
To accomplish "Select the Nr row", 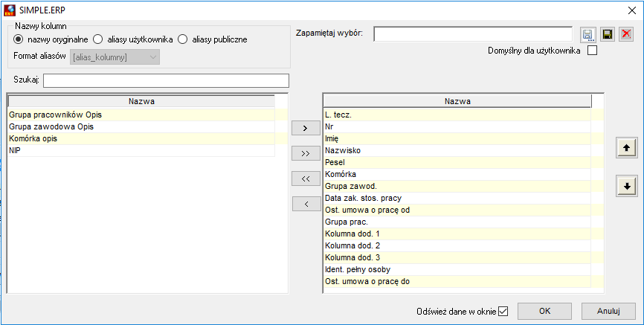I will pos(457,127).
